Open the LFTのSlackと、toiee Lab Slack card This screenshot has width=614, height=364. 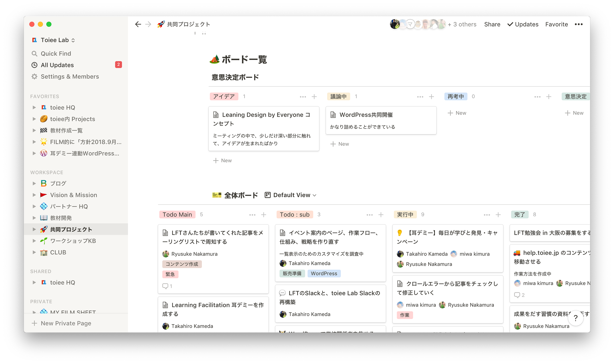(330, 303)
